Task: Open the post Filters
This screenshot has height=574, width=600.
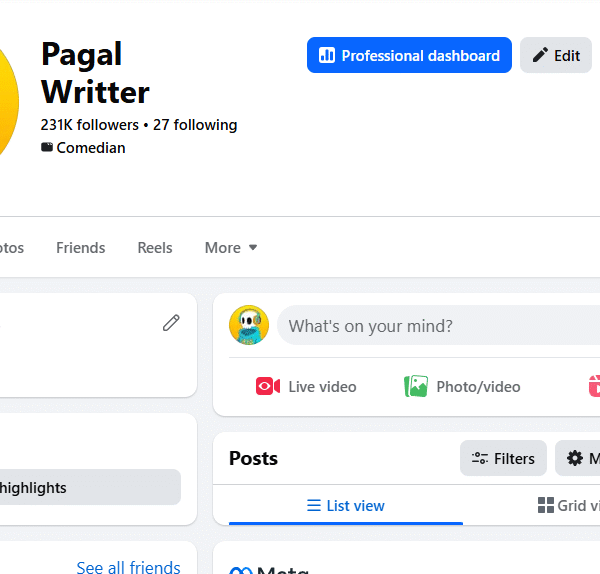Action: (503, 458)
